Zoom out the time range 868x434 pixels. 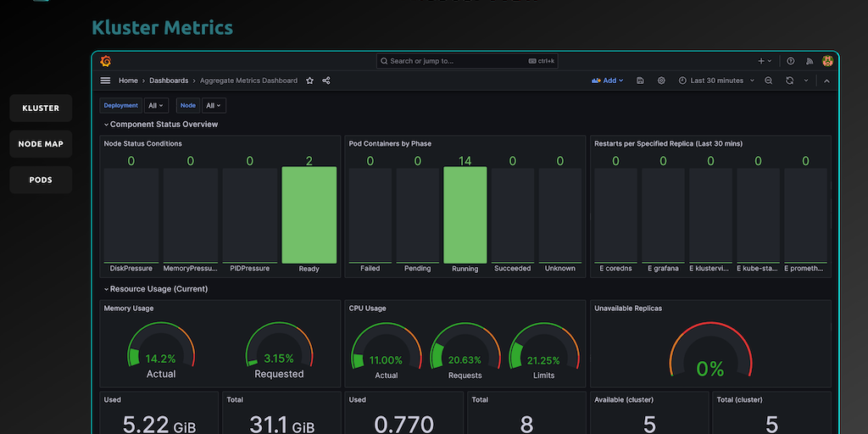click(769, 81)
